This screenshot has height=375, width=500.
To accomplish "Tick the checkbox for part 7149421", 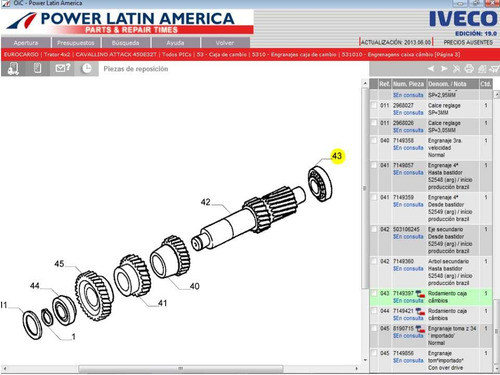I will pyautogui.click(x=374, y=311).
